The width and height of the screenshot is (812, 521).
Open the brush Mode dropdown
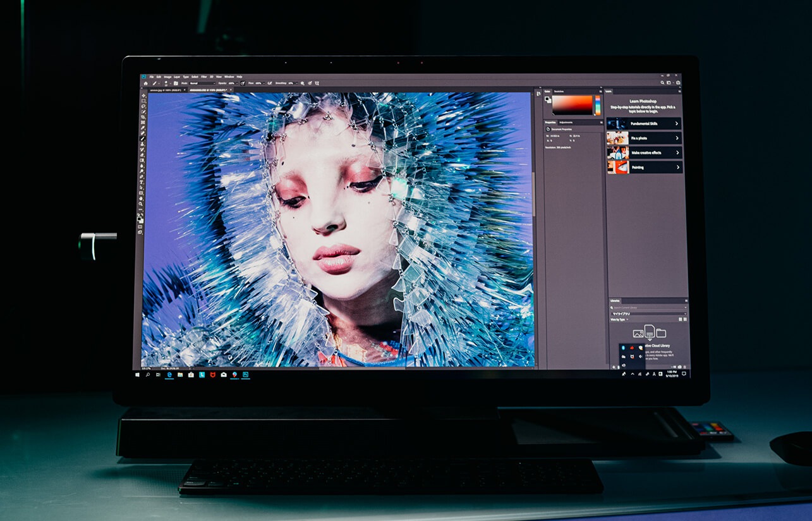click(203, 83)
